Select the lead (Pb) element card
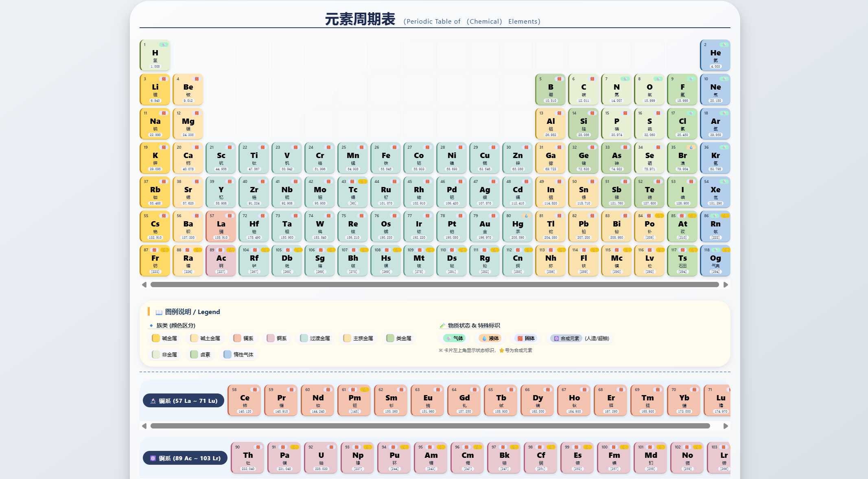 point(584,226)
